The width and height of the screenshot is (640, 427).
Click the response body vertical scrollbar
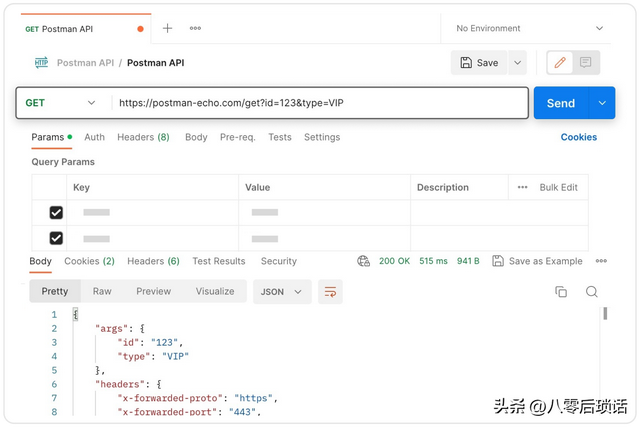(605, 314)
